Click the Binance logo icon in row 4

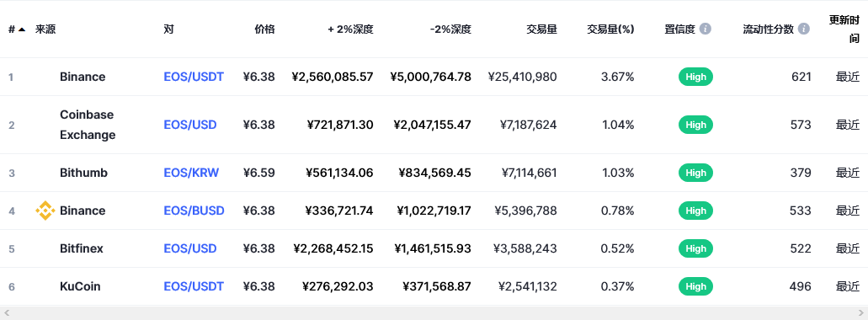pyautogui.click(x=45, y=211)
